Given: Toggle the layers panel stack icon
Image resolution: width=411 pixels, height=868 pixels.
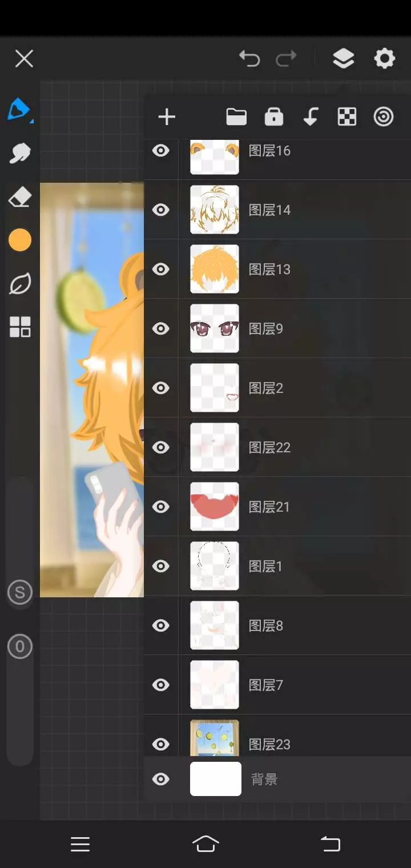Looking at the screenshot, I should 343,58.
